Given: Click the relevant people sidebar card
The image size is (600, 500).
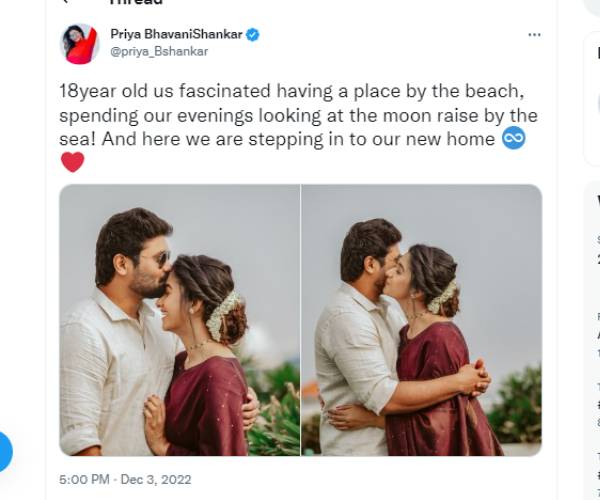Looking at the screenshot, I should coord(592,99).
